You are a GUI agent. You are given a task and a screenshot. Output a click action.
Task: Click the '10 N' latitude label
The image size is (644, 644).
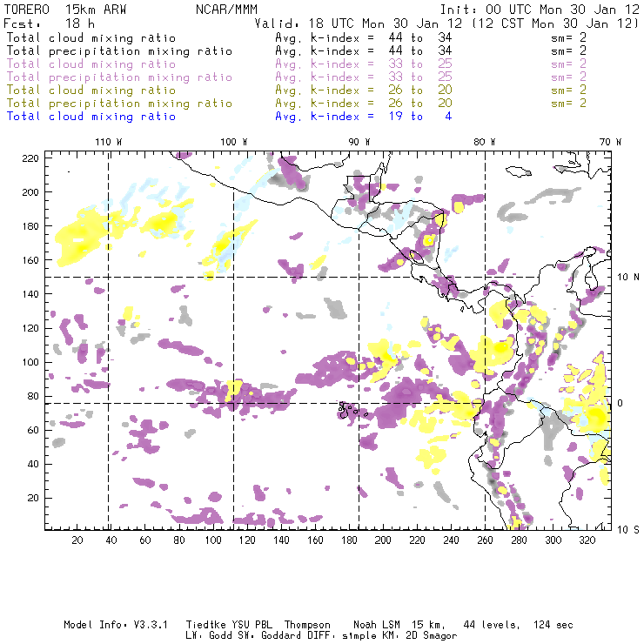[628, 278]
